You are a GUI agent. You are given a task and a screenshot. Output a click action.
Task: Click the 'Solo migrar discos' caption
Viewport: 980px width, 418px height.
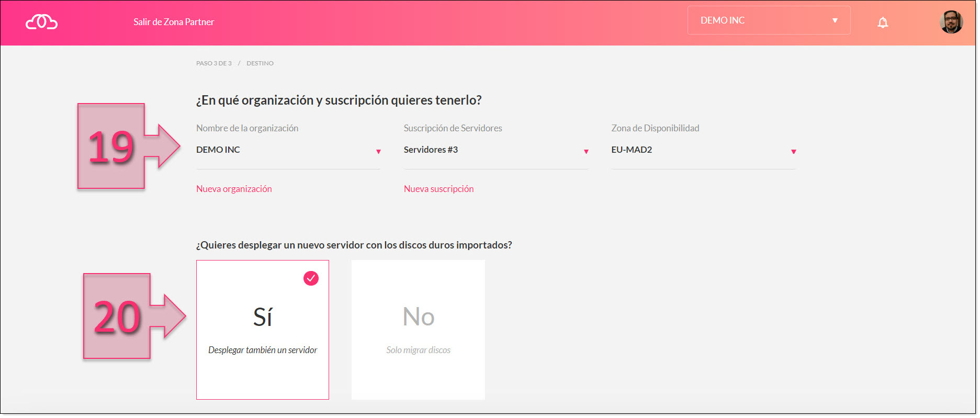[419, 350]
